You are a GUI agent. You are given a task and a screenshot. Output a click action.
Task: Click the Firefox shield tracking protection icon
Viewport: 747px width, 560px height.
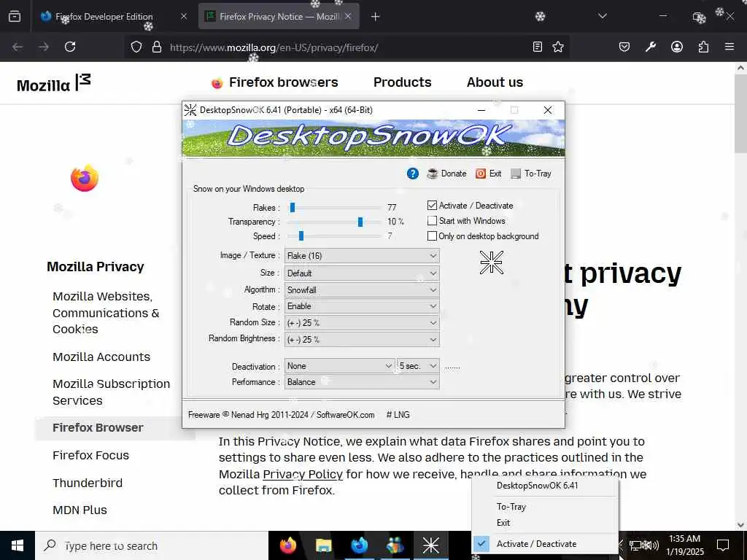tap(136, 47)
